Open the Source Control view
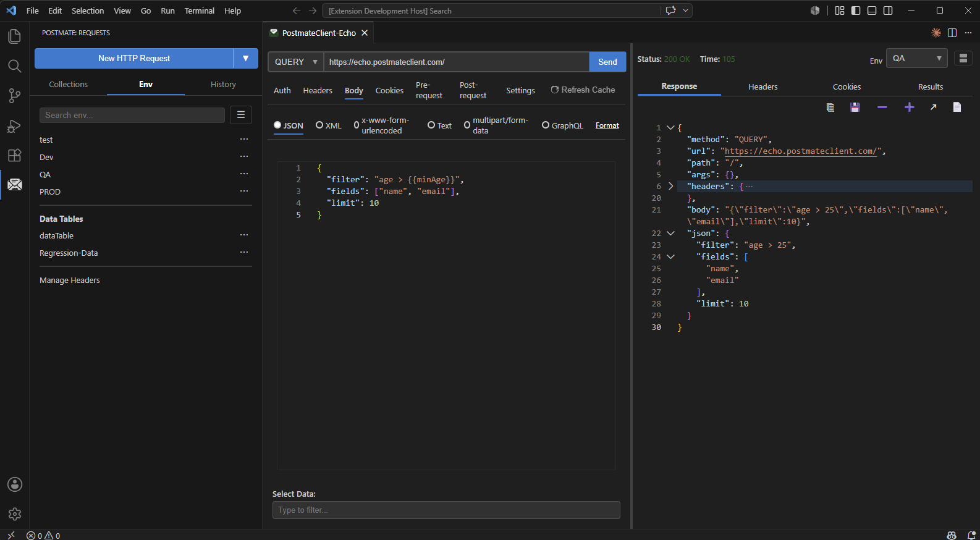This screenshot has width=980, height=540. pos(14,96)
